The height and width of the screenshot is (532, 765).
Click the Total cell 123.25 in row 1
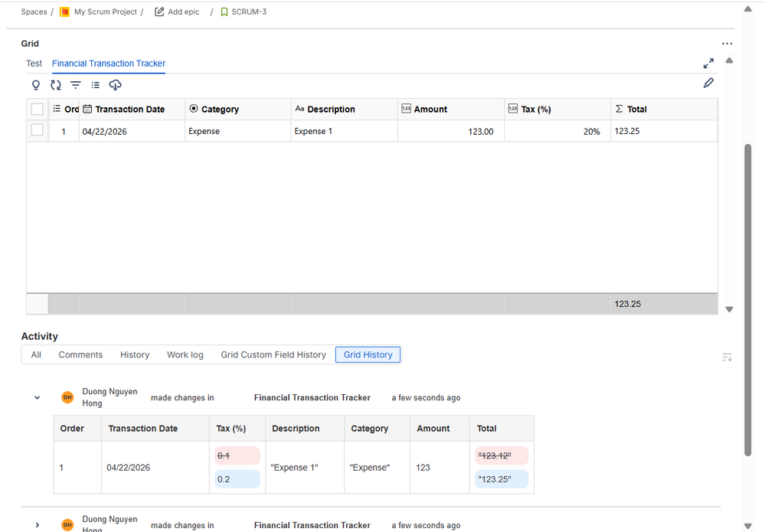664,131
